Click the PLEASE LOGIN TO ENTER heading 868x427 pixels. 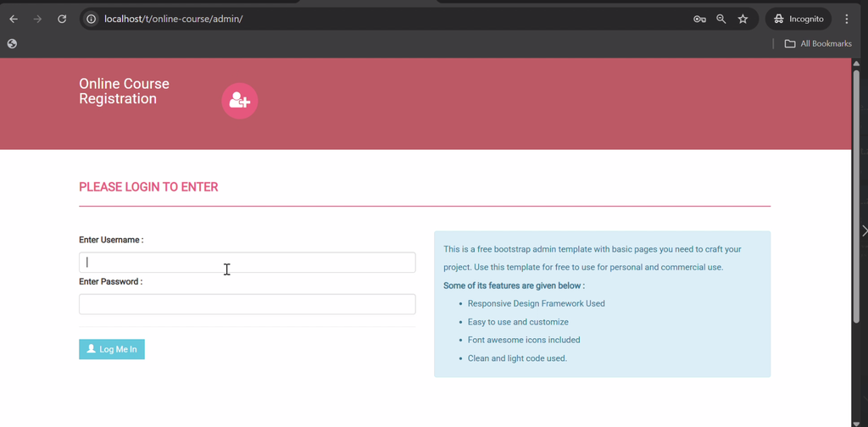click(x=148, y=187)
